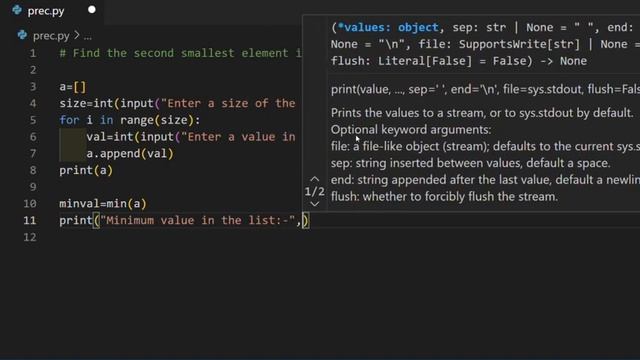The height and width of the screenshot is (360, 640).
Task: Click the 'minval=min(a)' line
Action: click(x=103, y=204)
